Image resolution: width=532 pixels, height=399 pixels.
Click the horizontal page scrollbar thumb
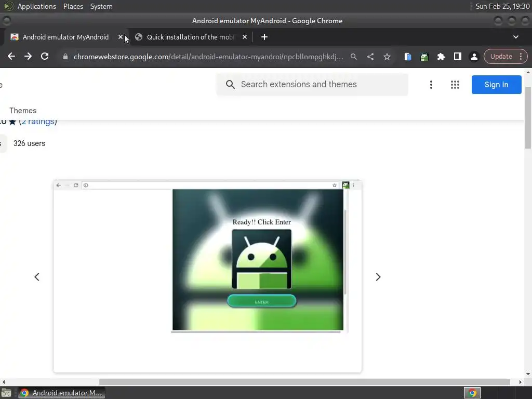point(304,382)
